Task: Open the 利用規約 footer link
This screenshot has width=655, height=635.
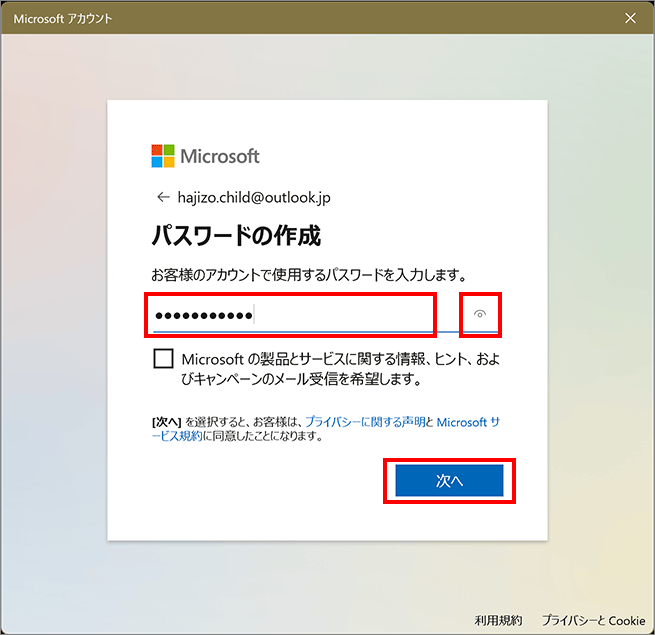Action: point(498,620)
